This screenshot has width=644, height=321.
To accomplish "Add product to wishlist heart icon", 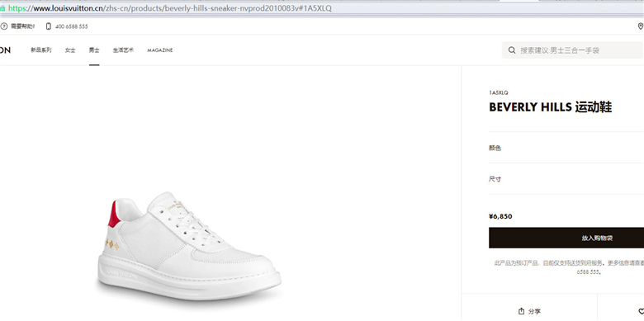I will tap(642, 311).
